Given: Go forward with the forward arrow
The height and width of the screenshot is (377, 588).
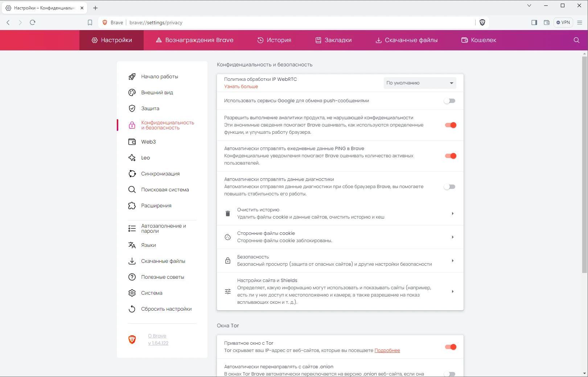Looking at the screenshot, I should click(20, 22).
